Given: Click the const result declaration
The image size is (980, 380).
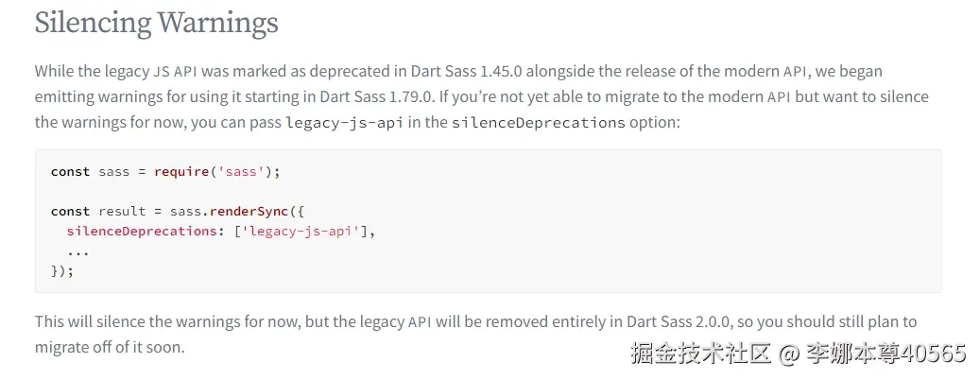Looking at the screenshot, I should coord(98,211).
